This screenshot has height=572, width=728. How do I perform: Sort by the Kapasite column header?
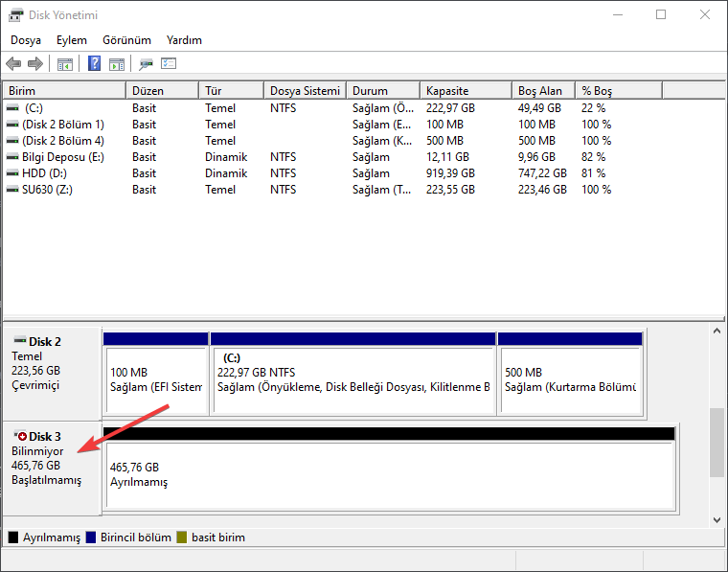click(466, 90)
